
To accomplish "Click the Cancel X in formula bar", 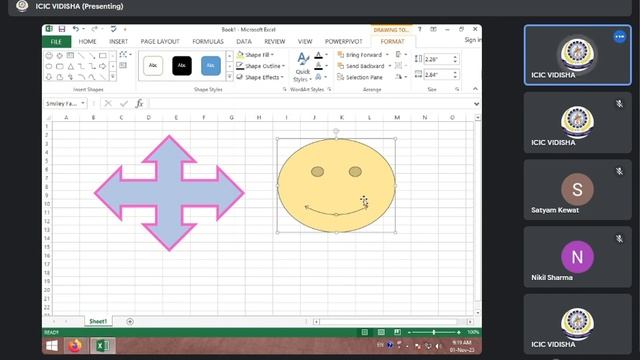I will point(108,104).
